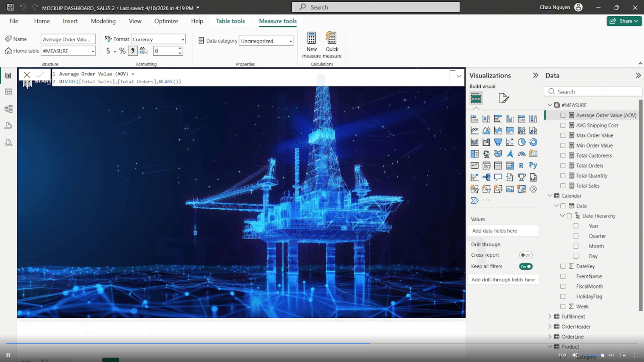Screen dimensions: 644x362
Task: Cancel formula edit with X icon
Action: point(27,75)
